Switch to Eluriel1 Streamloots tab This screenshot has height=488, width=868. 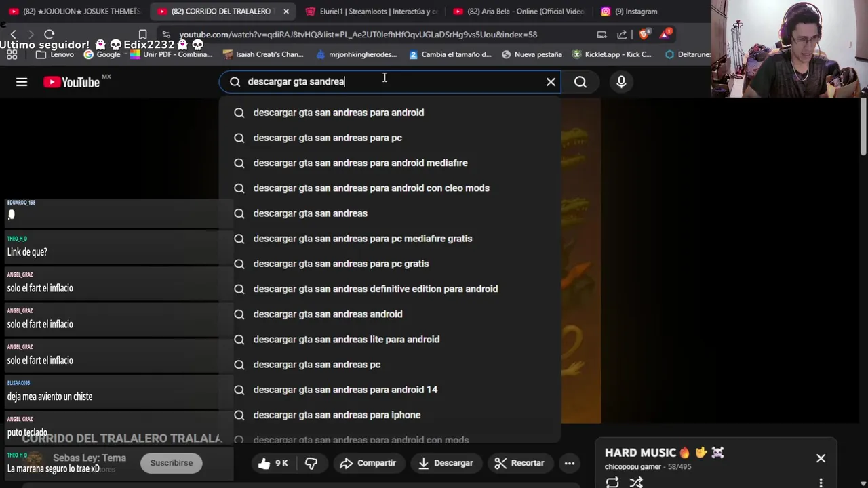pos(371,12)
